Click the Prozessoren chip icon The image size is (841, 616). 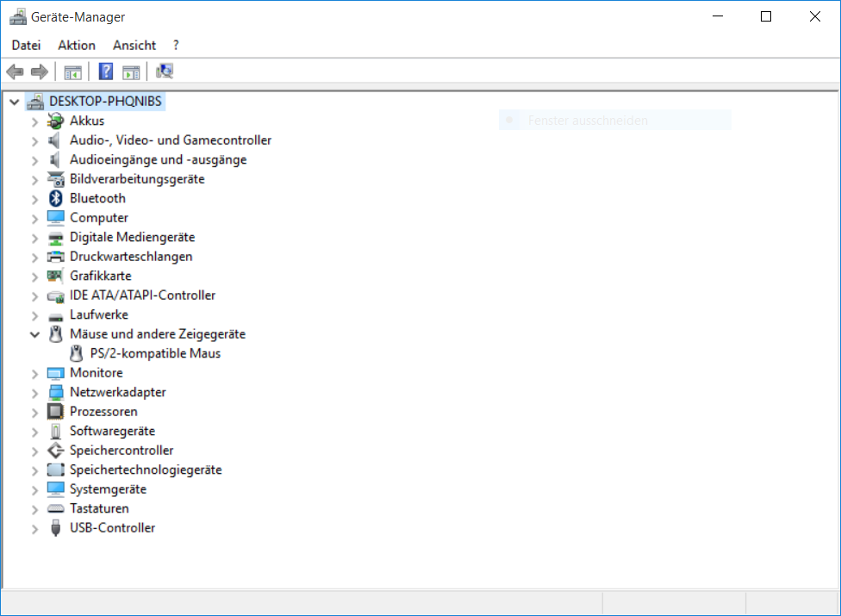click(55, 412)
